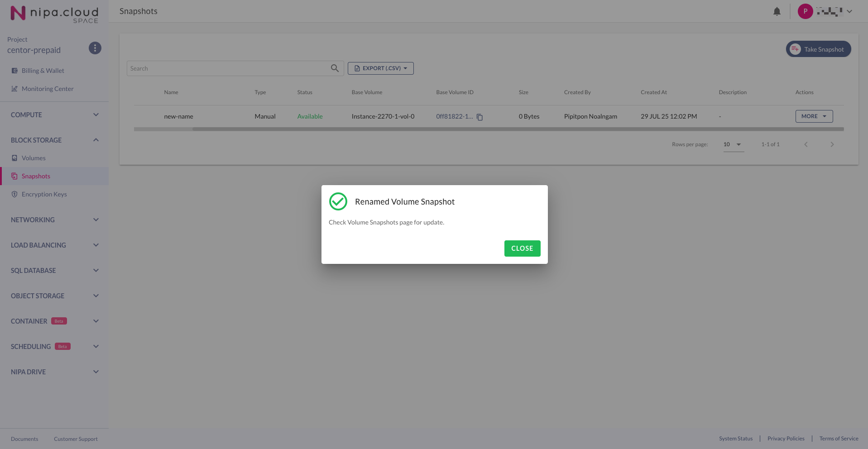Open the EXPORT (.CSV) dropdown
The height and width of the screenshot is (449, 868).
click(x=380, y=68)
